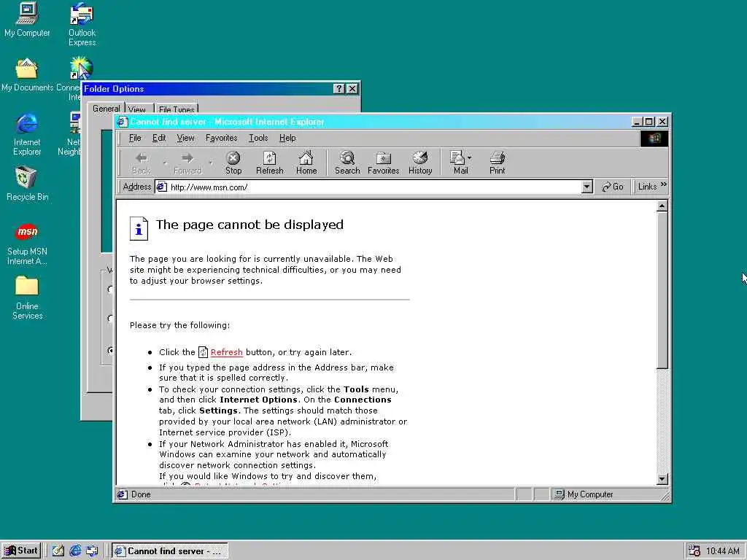Image resolution: width=747 pixels, height=560 pixels.
Task: Click the Back toolbar button
Action: 142,163
